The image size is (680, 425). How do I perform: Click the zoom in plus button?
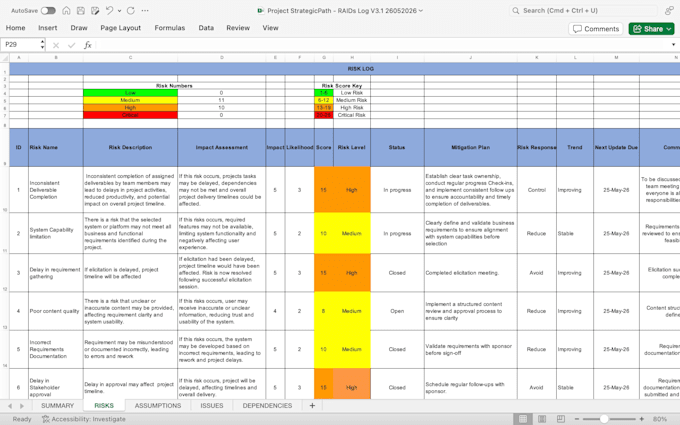[x=642, y=419]
